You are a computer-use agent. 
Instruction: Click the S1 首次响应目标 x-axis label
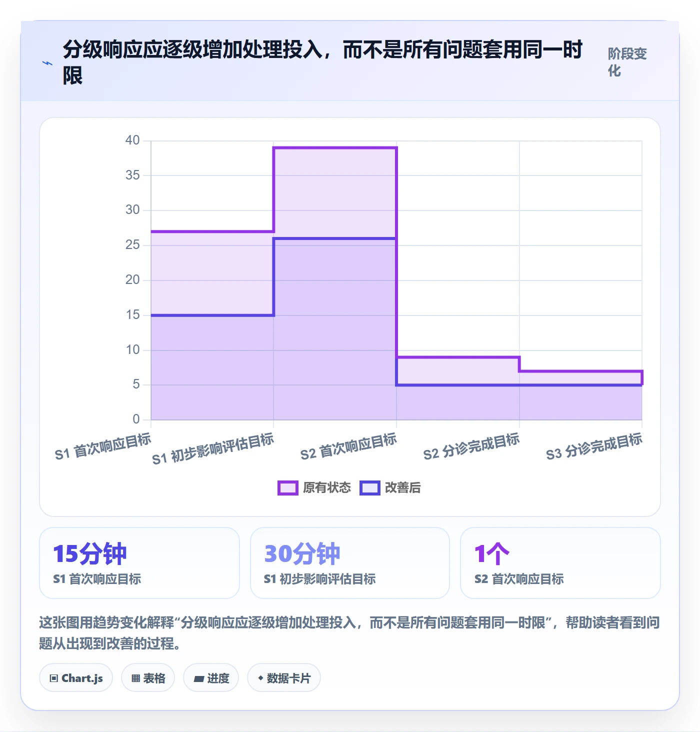pos(103,447)
